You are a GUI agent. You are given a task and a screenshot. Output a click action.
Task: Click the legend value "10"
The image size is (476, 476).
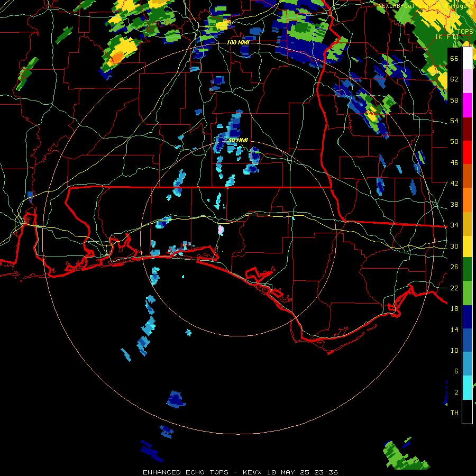(x=454, y=351)
